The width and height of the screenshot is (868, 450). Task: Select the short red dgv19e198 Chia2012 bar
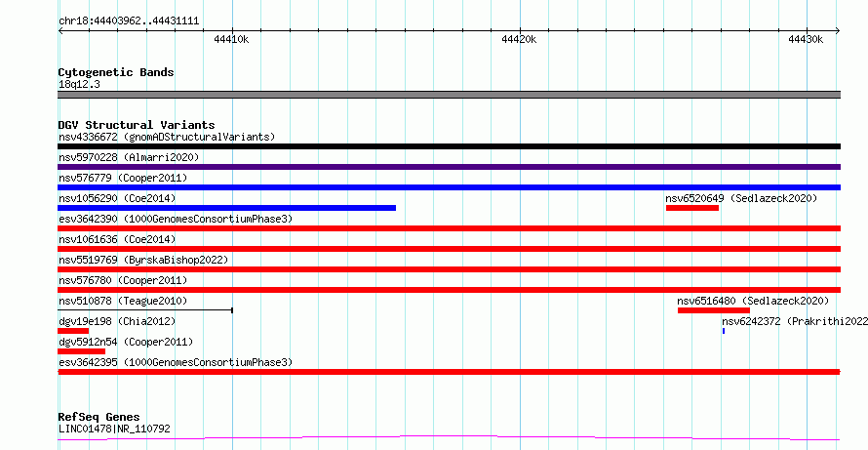tap(73, 331)
